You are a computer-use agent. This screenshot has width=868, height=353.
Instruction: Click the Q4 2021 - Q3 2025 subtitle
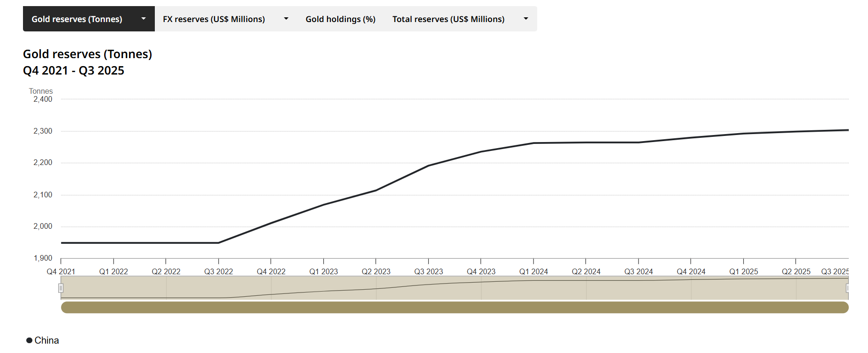(x=74, y=71)
